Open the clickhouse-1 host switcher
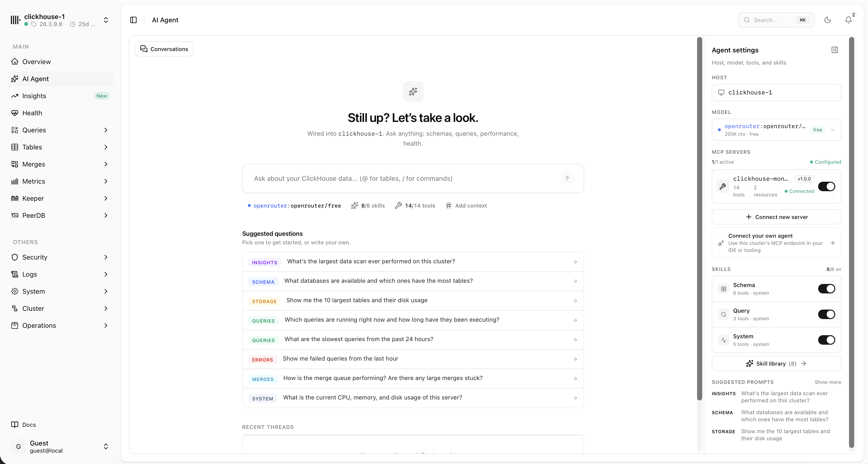The image size is (868, 464). [x=60, y=20]
